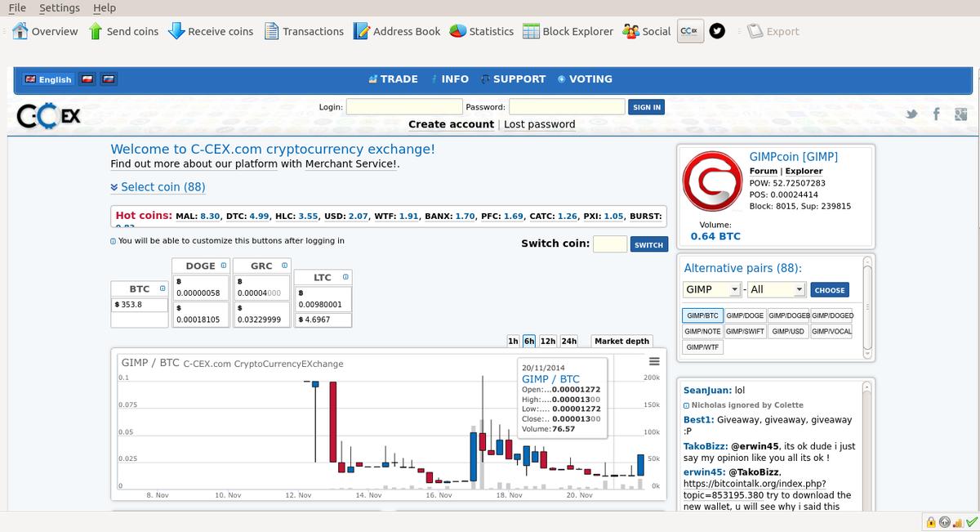The width and height of the screenshot is (980, 532).
Task: Switch language using the Russian flag
Action: pos(108,79)
